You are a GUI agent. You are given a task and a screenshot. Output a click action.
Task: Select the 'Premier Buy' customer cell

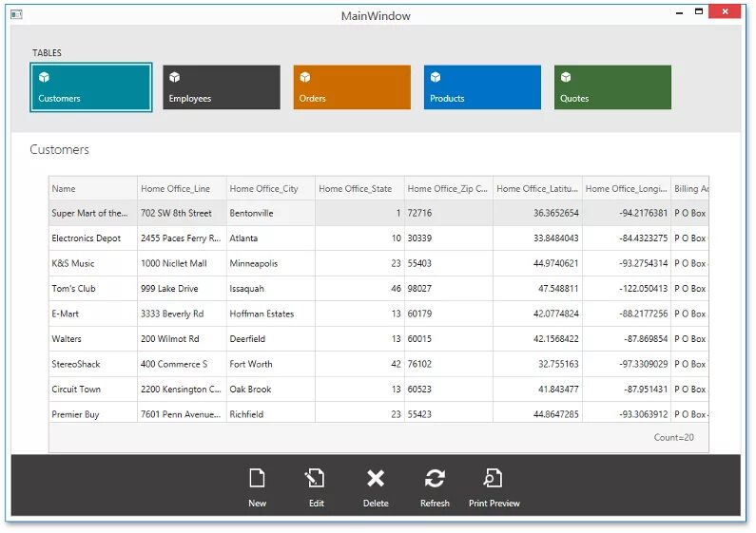click(x=93, y=413)
